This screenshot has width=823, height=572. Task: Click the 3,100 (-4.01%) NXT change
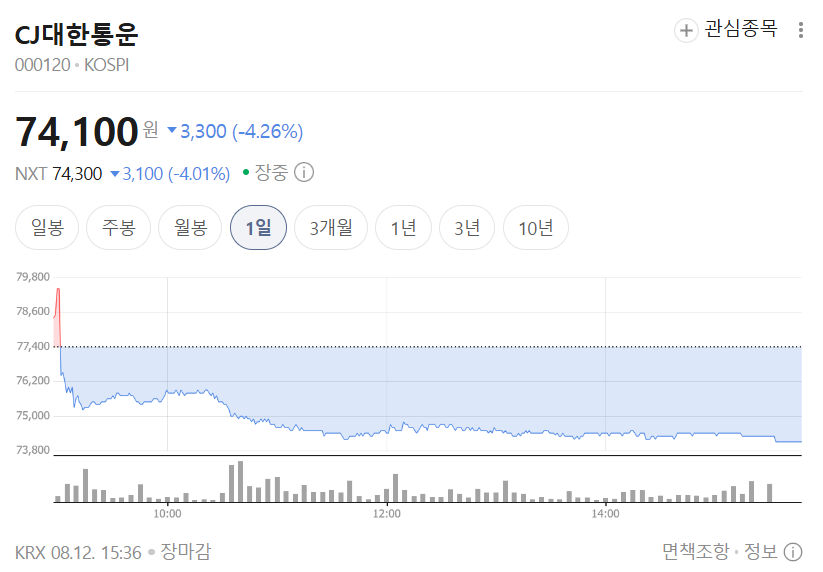(x=176, y=174)
